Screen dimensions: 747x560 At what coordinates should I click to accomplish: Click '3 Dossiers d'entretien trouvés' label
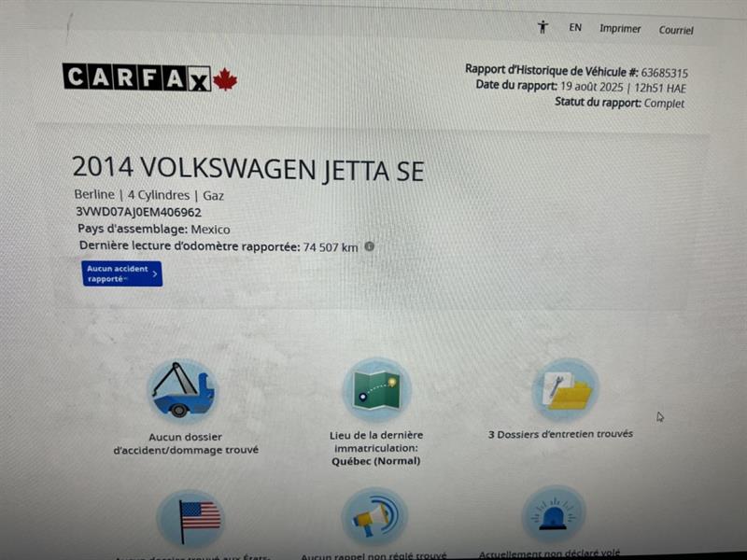coord(561,434)
